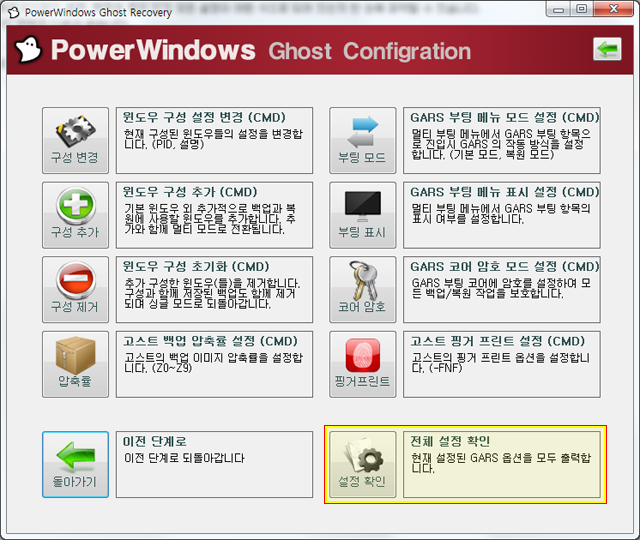Click the 전체 설정 확인 description box
640x540 pixels.
click(502, 464)
